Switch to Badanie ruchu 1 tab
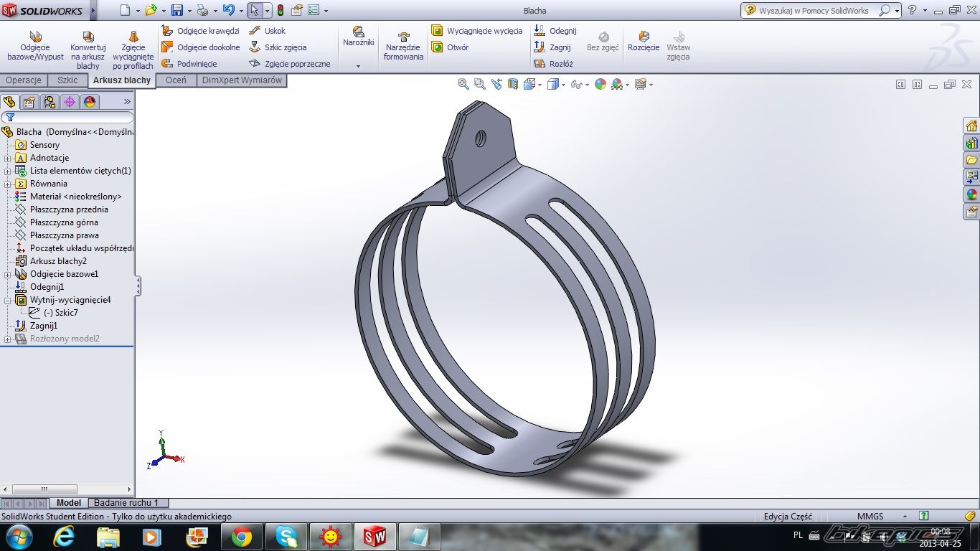Viewport: 980px width, 551px height. click(x=127, y=503)
